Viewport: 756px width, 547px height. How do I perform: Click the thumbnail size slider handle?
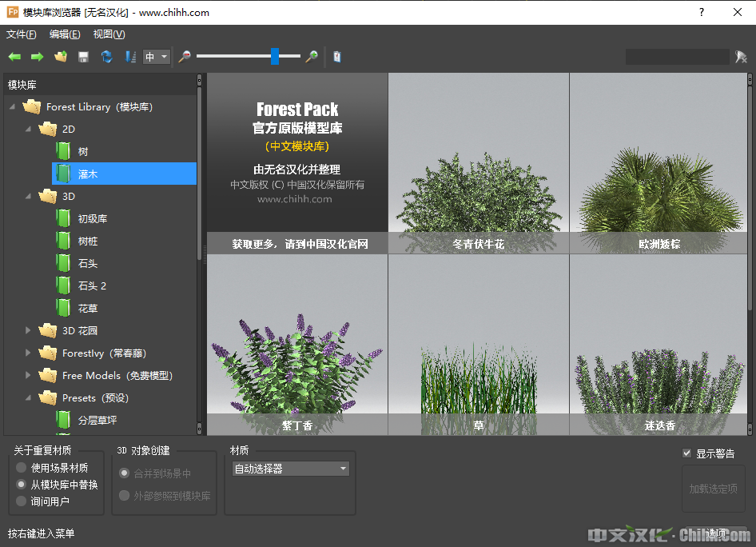pyautogui.click(x=275, y=56)
